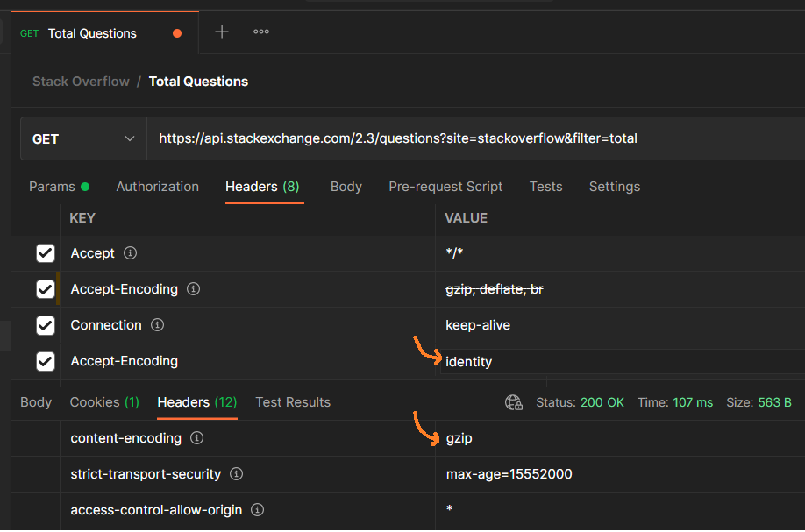
Task: Open the Tests tab
Action: click(x=545, y=186)
